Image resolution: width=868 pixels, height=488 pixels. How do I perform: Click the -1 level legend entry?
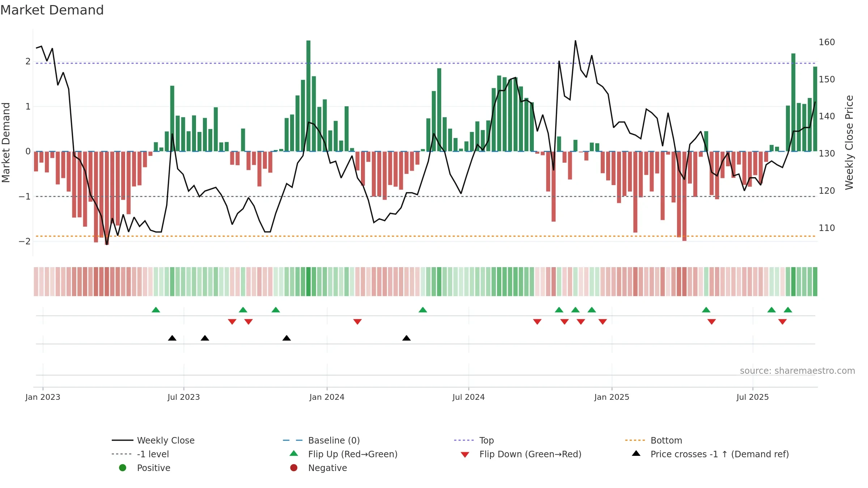(x=140, y=454)
